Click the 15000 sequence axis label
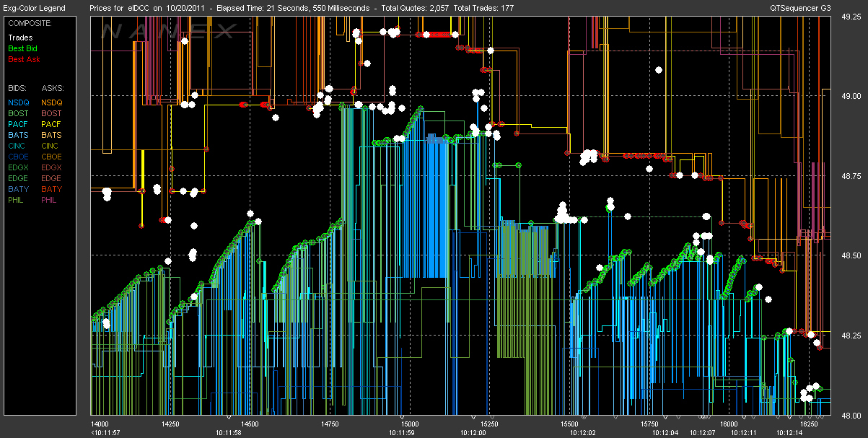Viewport: 868px width, 438px height. click(410, 424)
